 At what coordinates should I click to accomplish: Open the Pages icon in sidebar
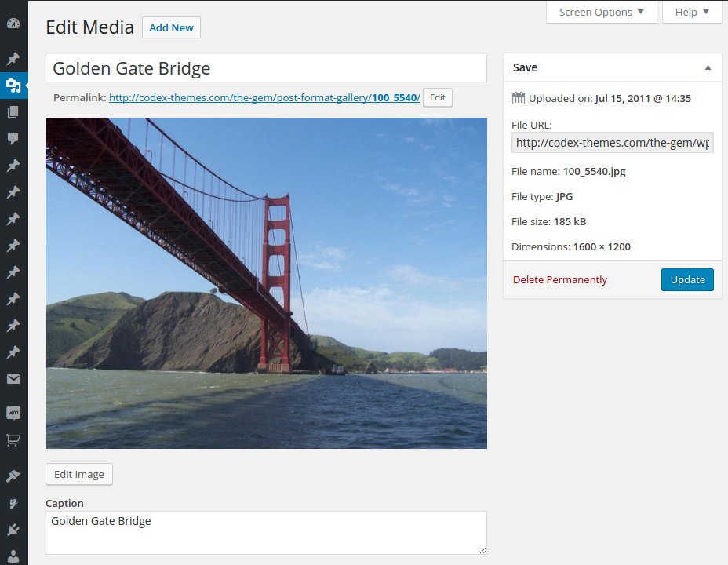13,112
